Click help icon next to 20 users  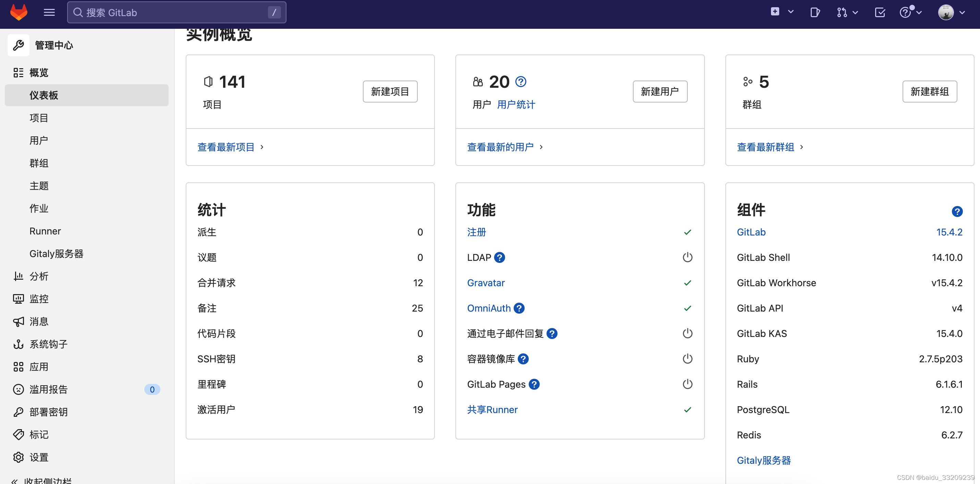pos(520,82)
